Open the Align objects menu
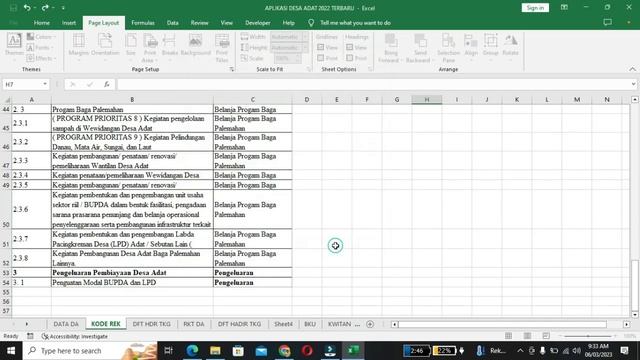Viewport: 640px width, 360px height. pyautogui.click(x=471, y=46)
